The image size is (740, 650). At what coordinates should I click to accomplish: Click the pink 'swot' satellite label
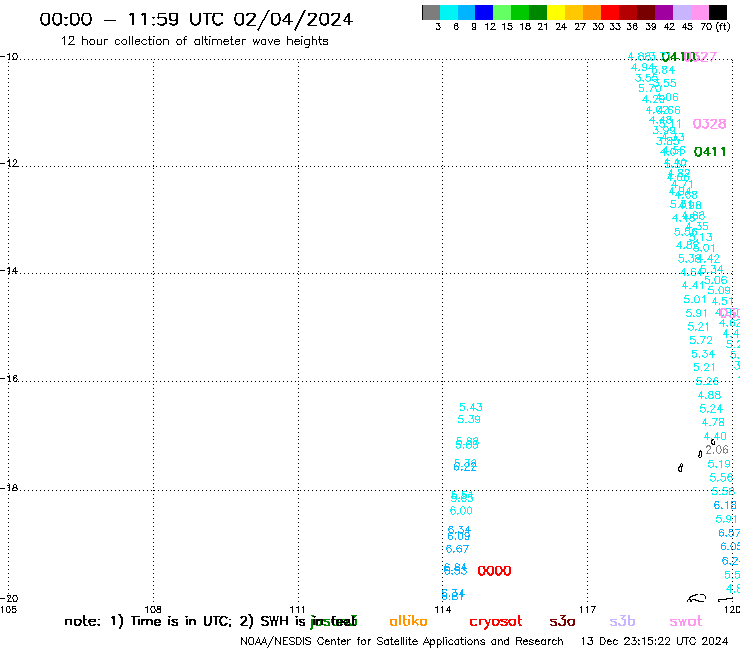[x=686, y=622]
